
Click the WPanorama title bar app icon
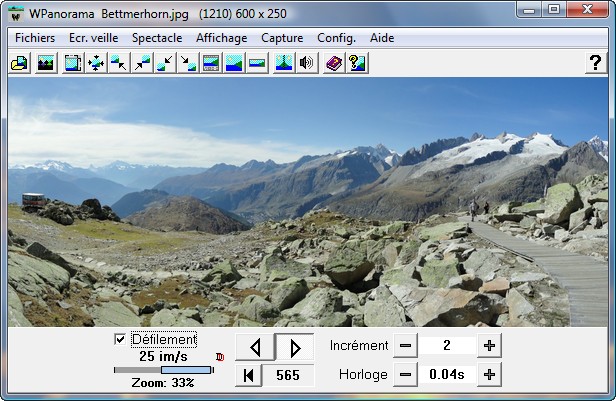16,14
